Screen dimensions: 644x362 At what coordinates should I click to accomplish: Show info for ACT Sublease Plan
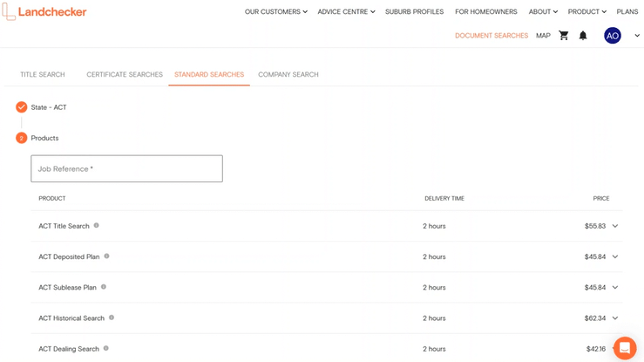pyautogui.click(x=104, y=287)
